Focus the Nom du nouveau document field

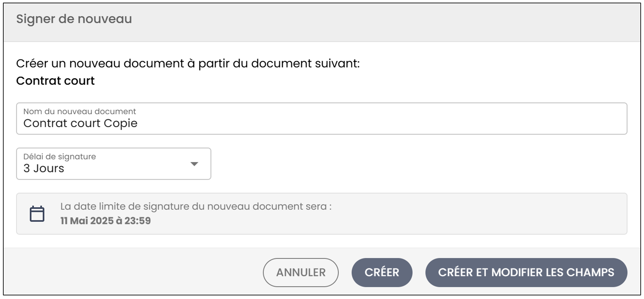[x=322, y=119]
